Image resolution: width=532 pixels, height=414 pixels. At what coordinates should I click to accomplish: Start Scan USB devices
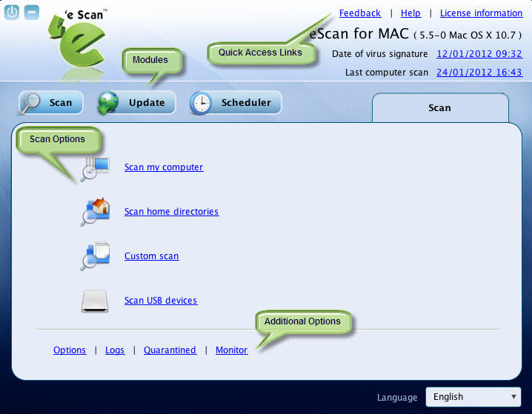pos(161,301)
